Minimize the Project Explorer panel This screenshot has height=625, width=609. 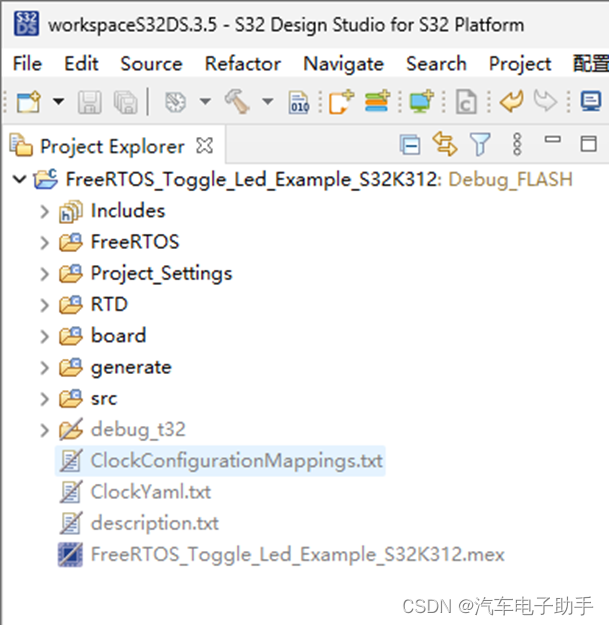553,140
